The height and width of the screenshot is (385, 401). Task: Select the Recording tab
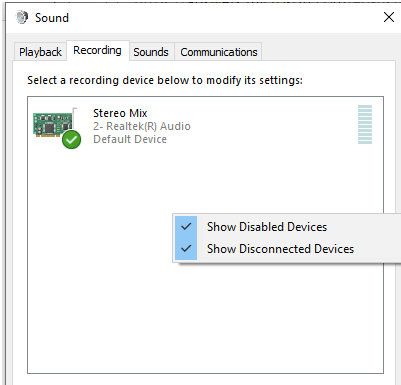pos(97,51)
